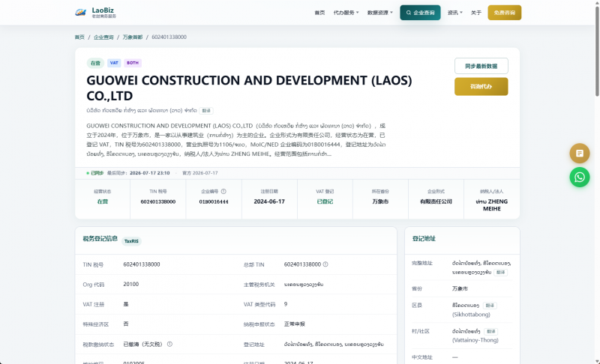Click 翻译 beside the village name
The image size is (600, 364).
point(491,332)
